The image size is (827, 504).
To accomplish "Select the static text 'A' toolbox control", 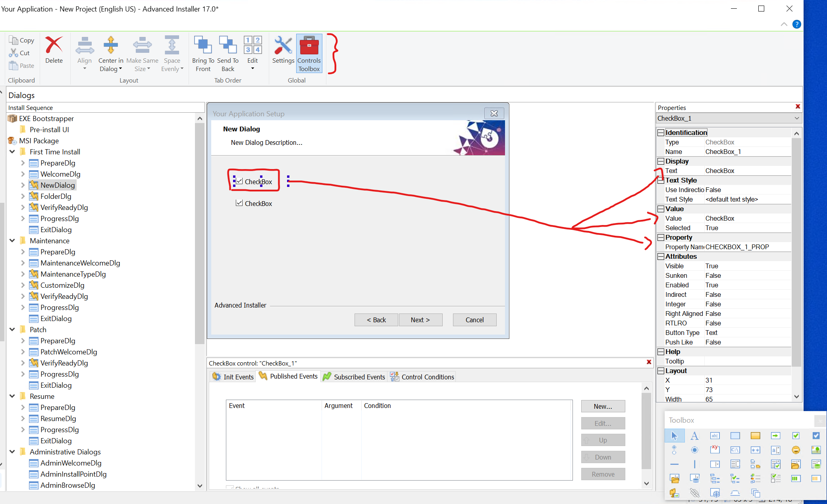I will click(x=694, y=436).
